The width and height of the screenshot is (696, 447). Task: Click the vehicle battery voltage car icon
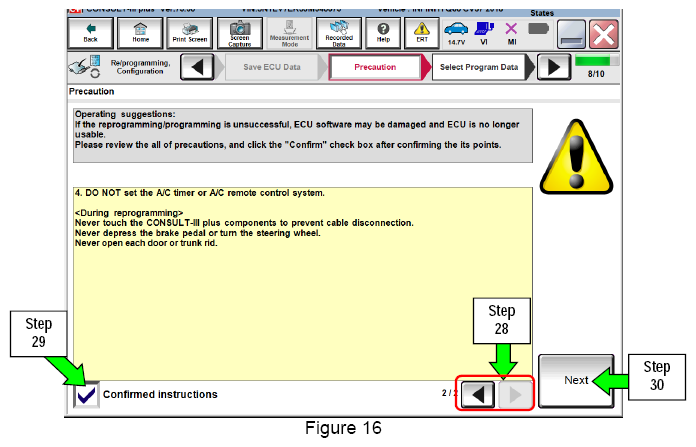456,33
